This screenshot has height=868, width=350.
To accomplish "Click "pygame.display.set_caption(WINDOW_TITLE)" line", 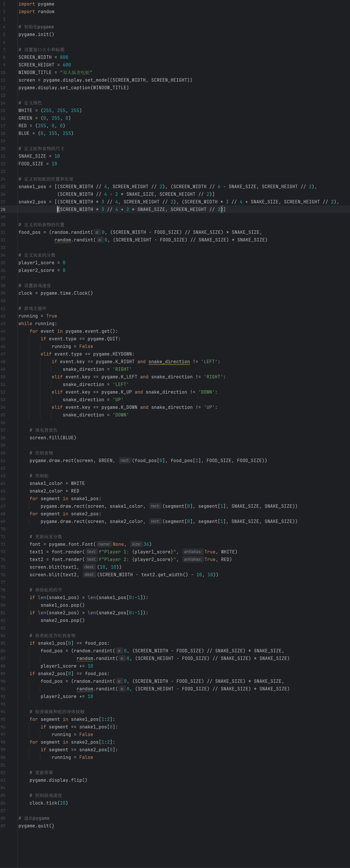I will point(73,88).
